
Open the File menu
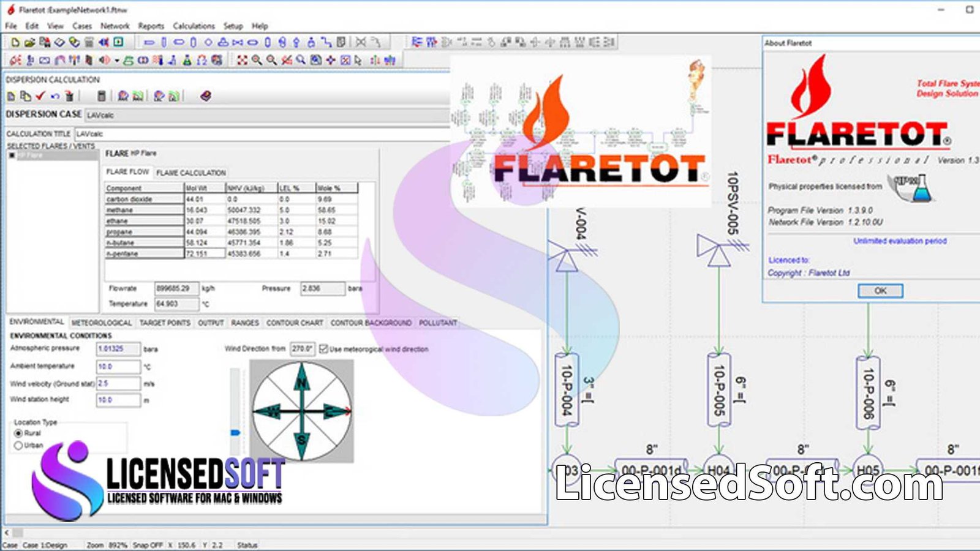coord(11,26)
